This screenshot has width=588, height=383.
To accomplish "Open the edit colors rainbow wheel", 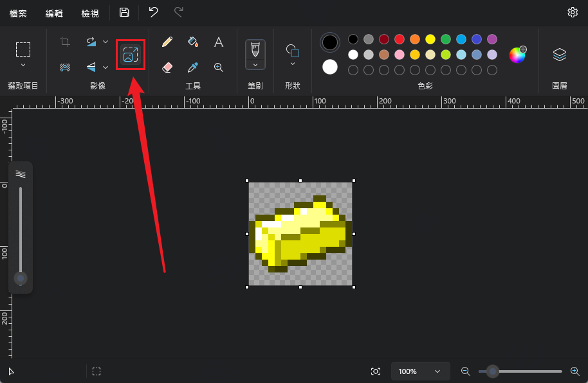I will point(517,55).
